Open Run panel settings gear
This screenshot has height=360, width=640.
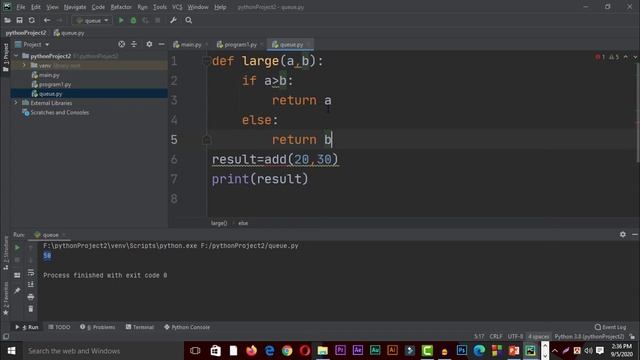(x=622, y=234)
